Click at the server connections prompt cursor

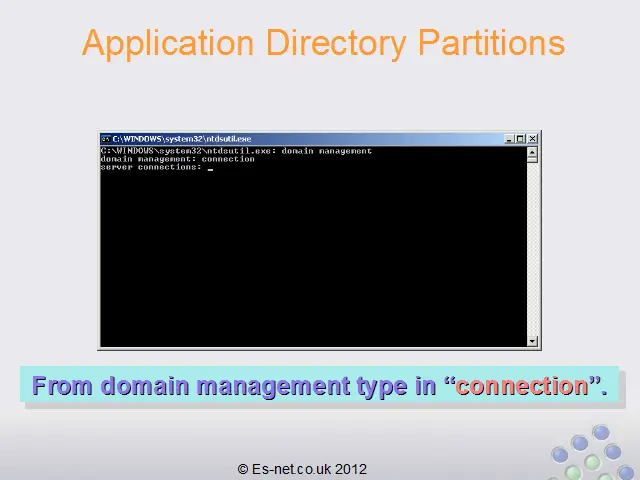pos(211,168)
